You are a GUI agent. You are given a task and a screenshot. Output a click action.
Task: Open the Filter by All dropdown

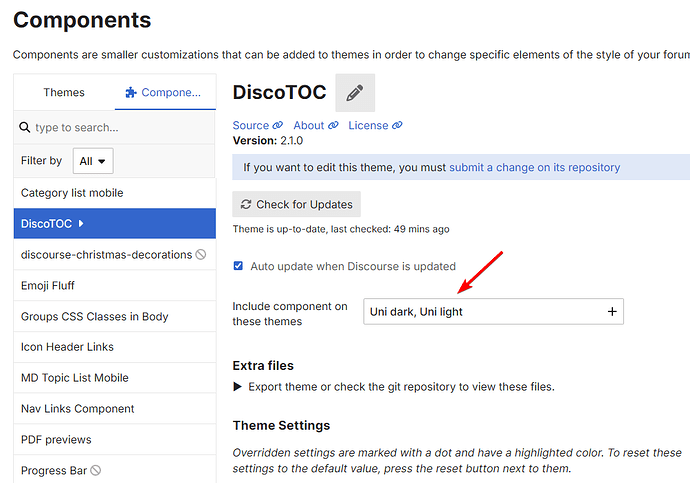(x=93, y=161)
